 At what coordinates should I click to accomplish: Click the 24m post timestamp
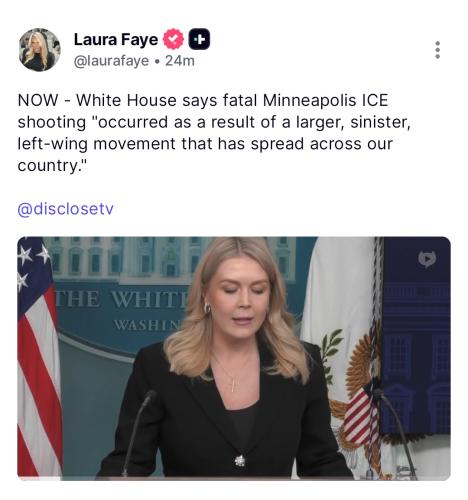[180, 61]
